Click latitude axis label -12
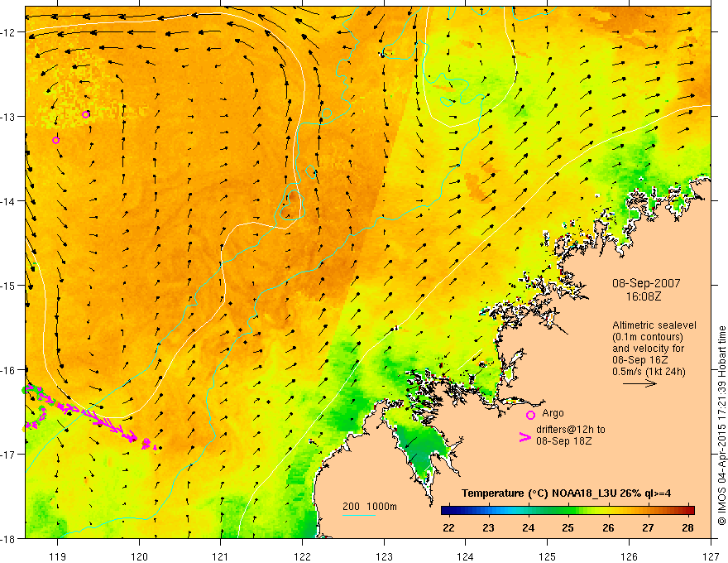 (8, 32)
